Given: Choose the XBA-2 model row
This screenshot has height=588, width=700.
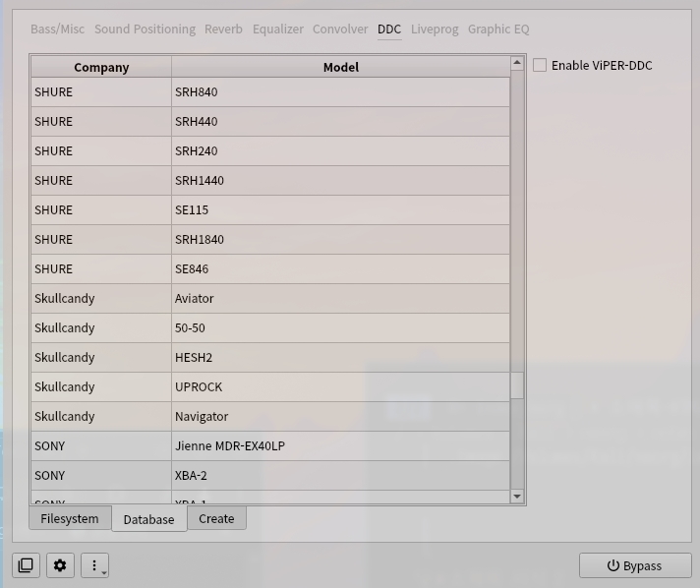Looking at the screenshot, I should [x=340, y=475].
